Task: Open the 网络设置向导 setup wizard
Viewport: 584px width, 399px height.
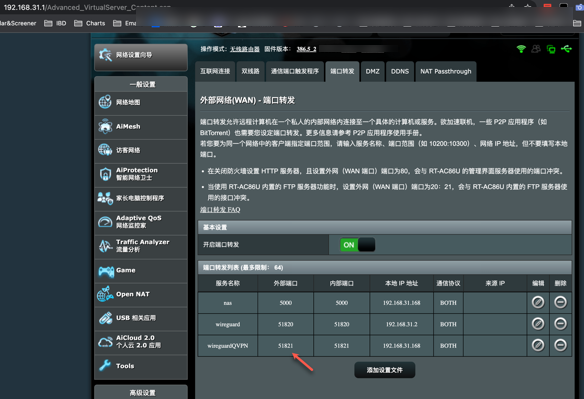Action: coord(141,56)
